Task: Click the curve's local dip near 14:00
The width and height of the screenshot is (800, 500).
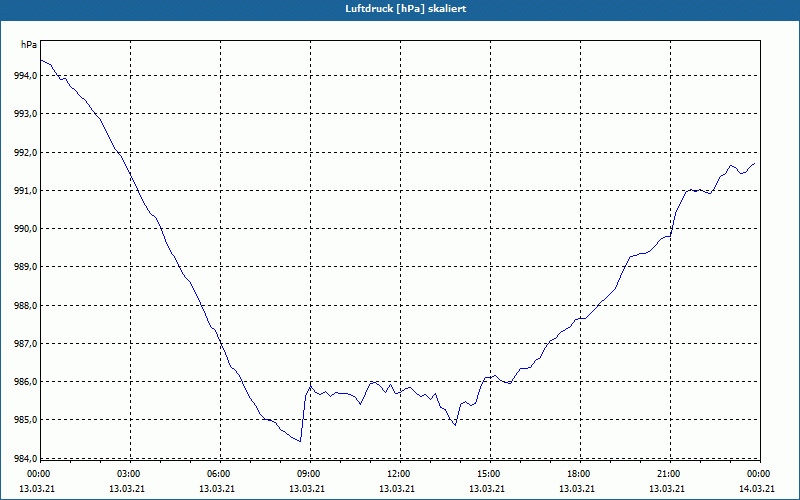Action: [x=455, y=424]
